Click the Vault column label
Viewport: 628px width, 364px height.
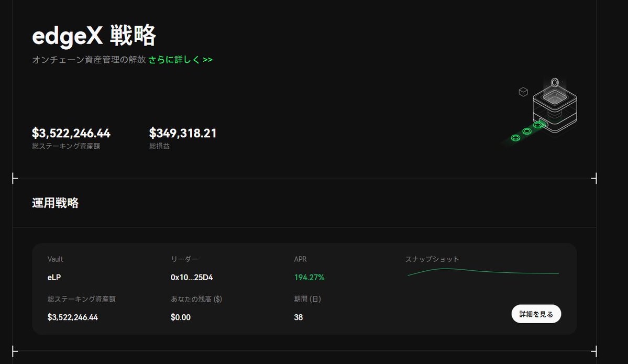coord(56,259)
